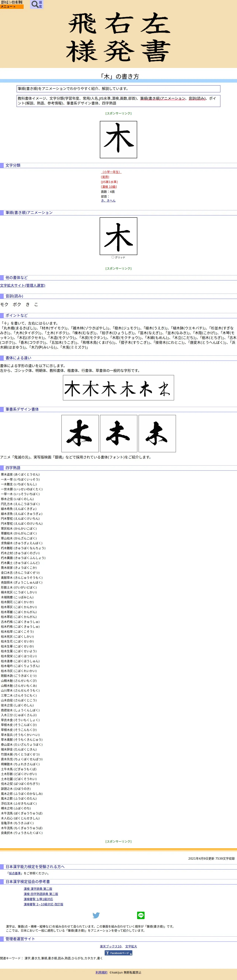Click the top 木 textbook-style character image
Viewport: 237px width, 980px height.
(118, 140)
